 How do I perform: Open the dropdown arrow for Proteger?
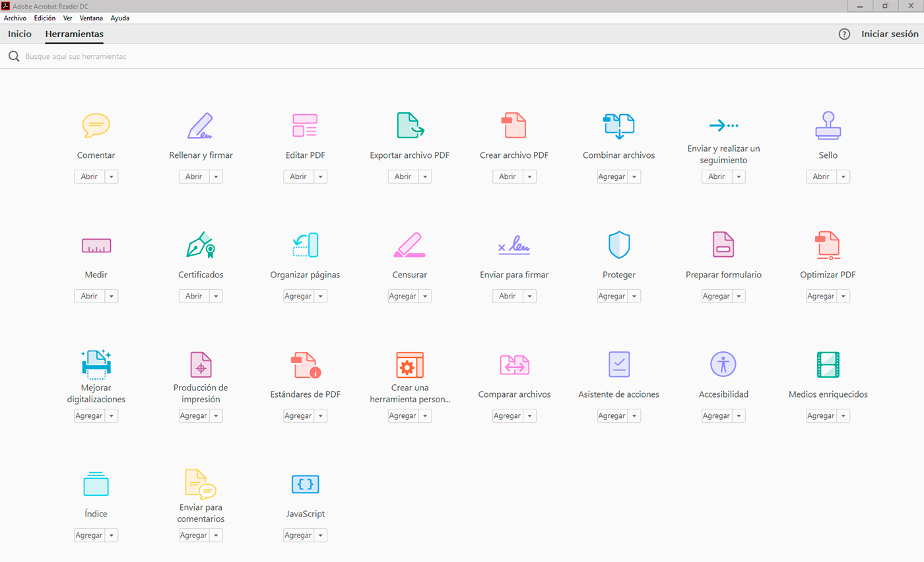click(x=634, y=297)
